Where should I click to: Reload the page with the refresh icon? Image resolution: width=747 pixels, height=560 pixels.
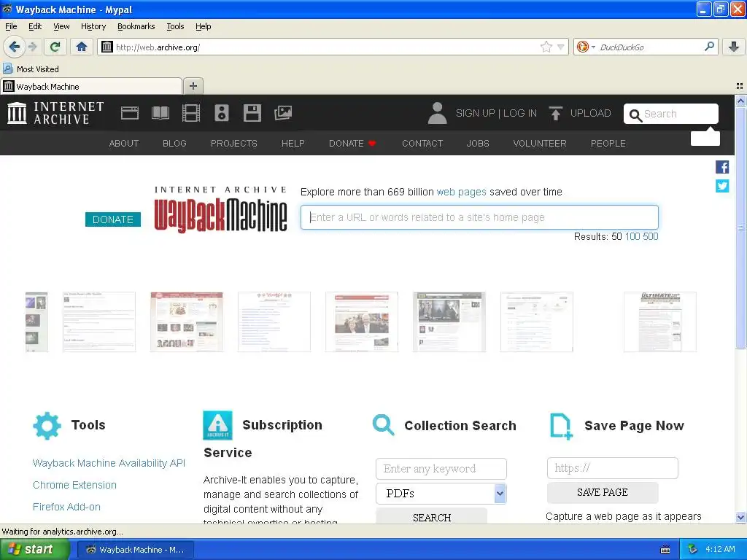tap(55, 47)
